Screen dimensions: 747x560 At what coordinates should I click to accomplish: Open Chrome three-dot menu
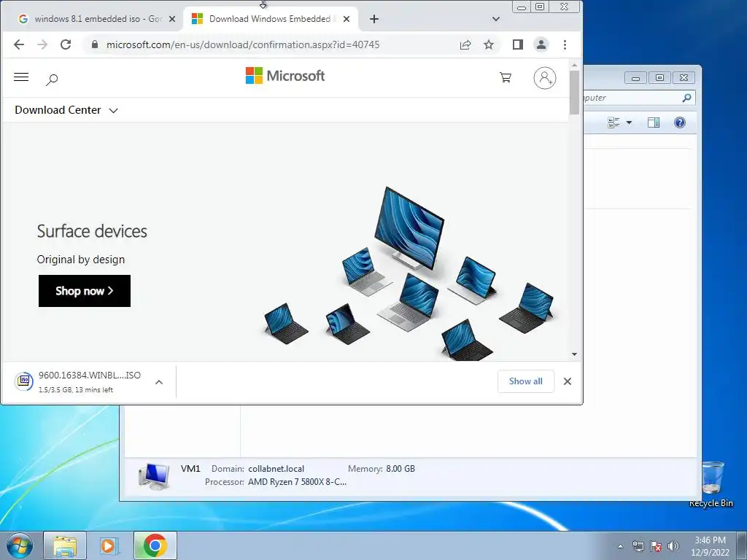[565, 44]
